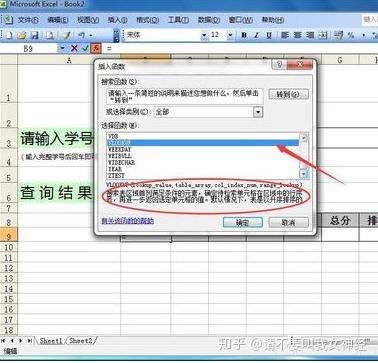Click the Undo arrow icon

click(82, 35)
